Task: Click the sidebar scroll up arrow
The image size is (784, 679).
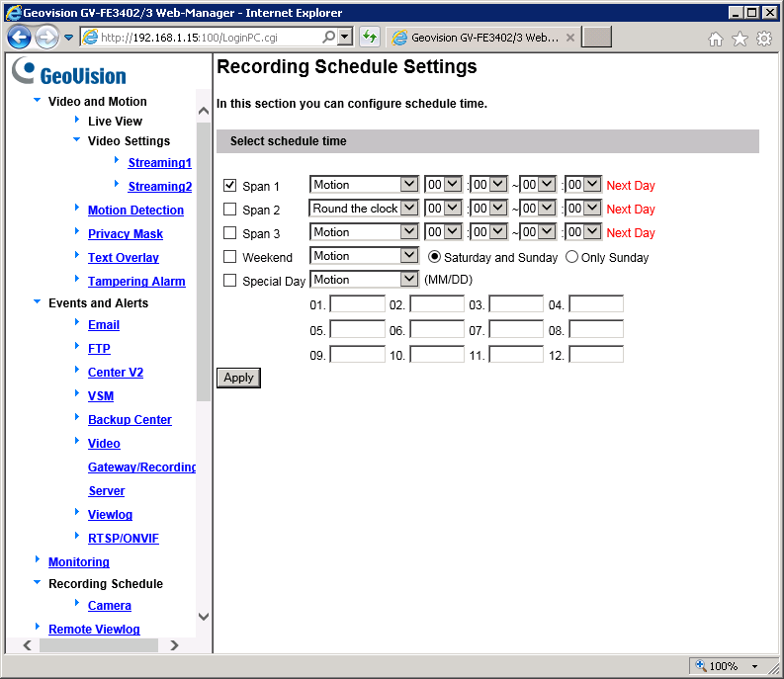Action: coord(204,111)
